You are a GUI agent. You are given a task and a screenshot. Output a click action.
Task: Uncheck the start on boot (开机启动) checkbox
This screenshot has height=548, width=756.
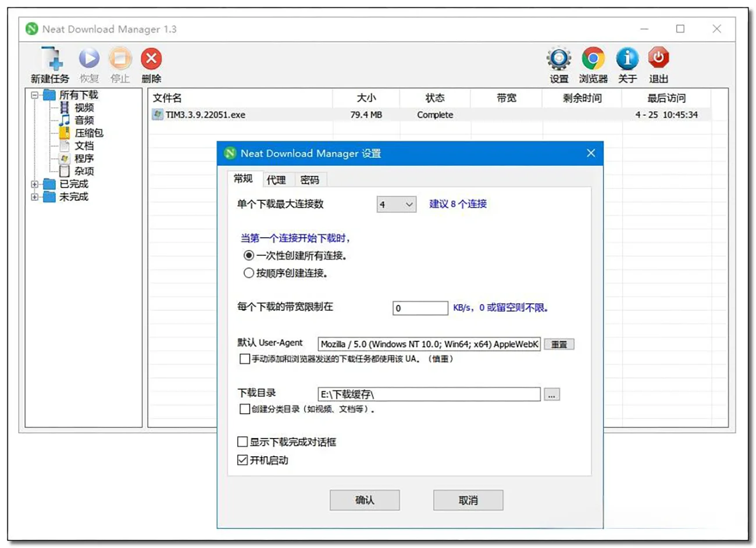pos(243,460)
